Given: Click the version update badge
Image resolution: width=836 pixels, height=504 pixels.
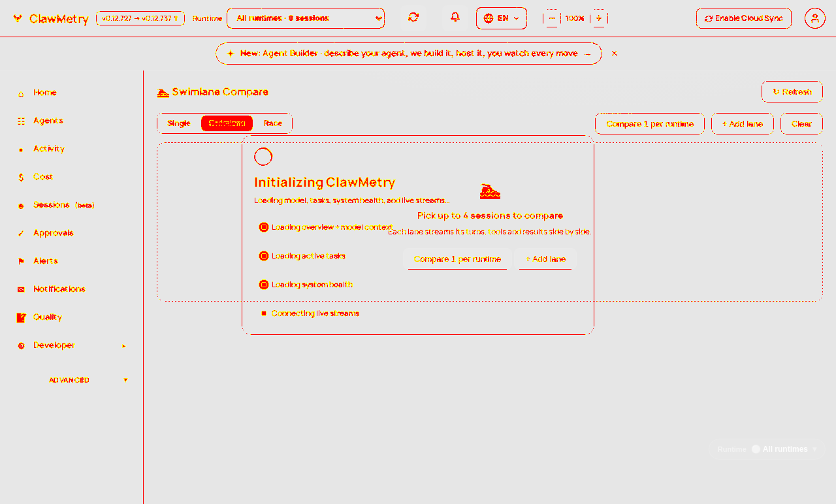Looking at the screenshot, I should point(140,18).
